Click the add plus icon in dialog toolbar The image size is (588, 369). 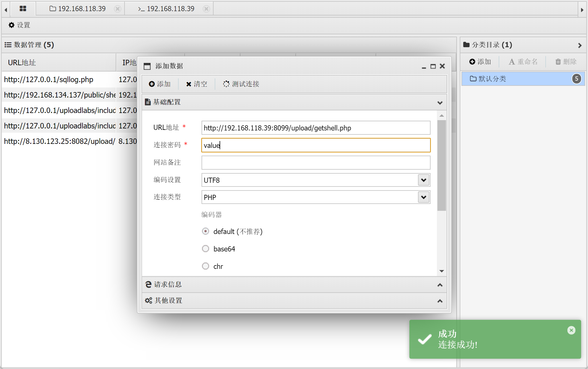point(152,84)
